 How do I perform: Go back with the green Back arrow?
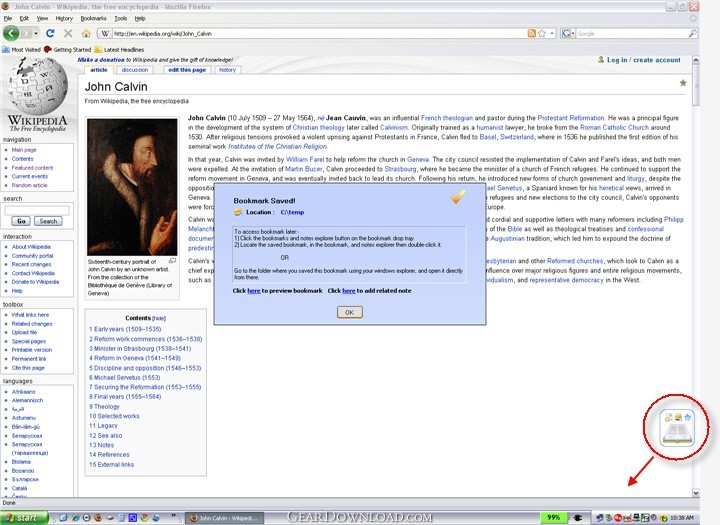click(x=11, y=33)
